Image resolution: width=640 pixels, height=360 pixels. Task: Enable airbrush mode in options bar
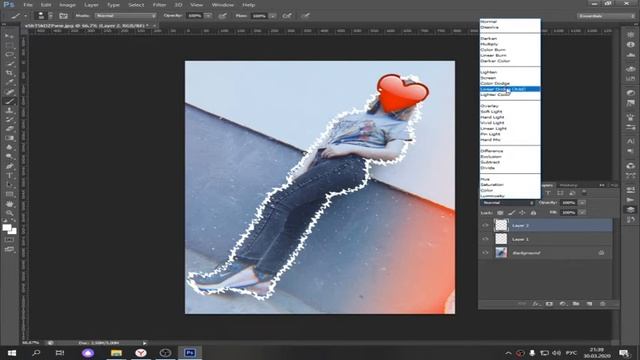coord(287,16)
